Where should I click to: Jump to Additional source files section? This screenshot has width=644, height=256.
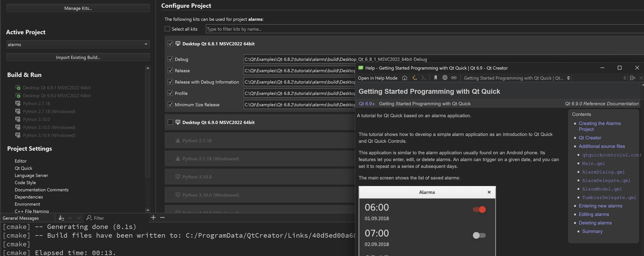602,146
